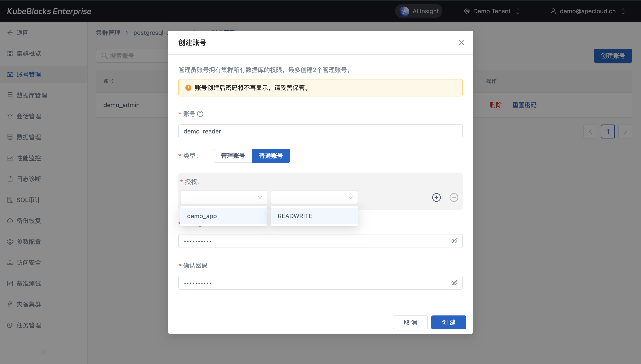Click the 创建 button to submit
Screen dimensions: 641x364
[448, 322]
